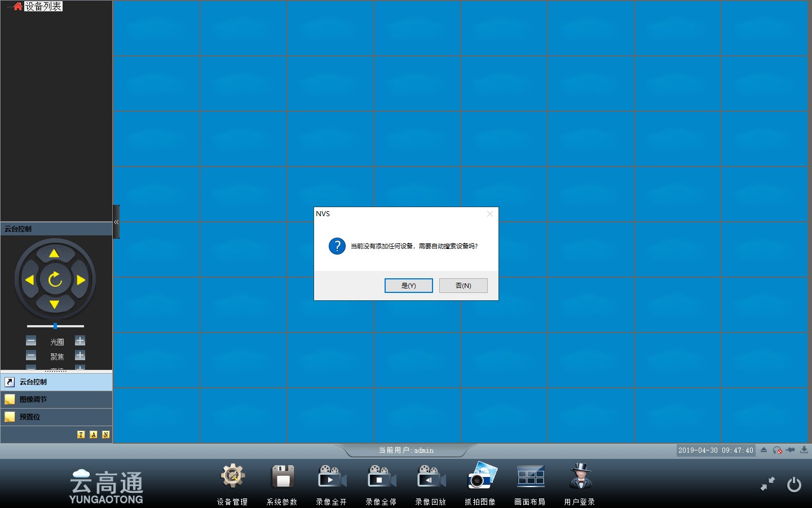The width and height of the screenshot is (812, 508).
Task: Switch to 预置位 tab
Action: pyautogui.click(x=56, y=417)
